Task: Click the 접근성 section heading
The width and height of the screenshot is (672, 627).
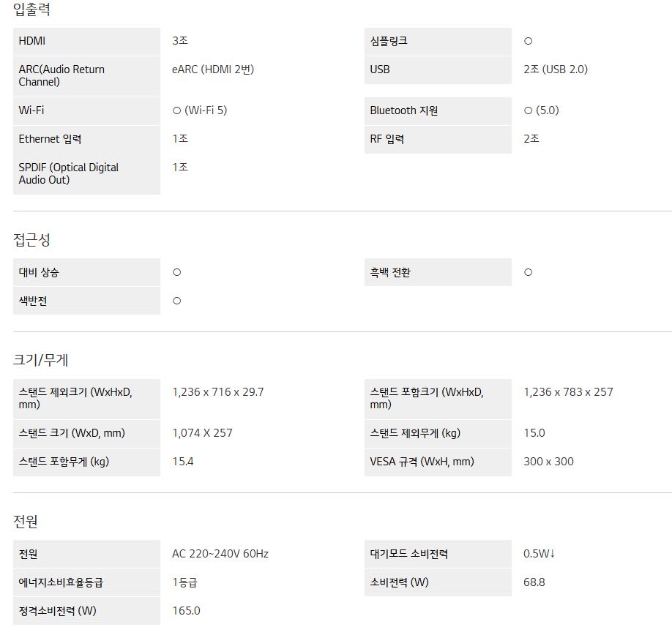Action: pyautogui.click(x=32, y=240)
